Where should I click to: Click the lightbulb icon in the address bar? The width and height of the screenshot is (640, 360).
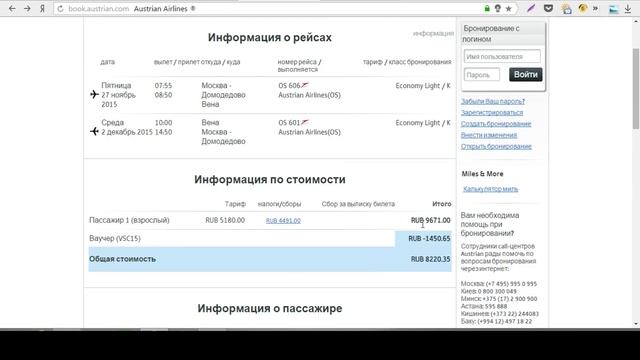498,8
